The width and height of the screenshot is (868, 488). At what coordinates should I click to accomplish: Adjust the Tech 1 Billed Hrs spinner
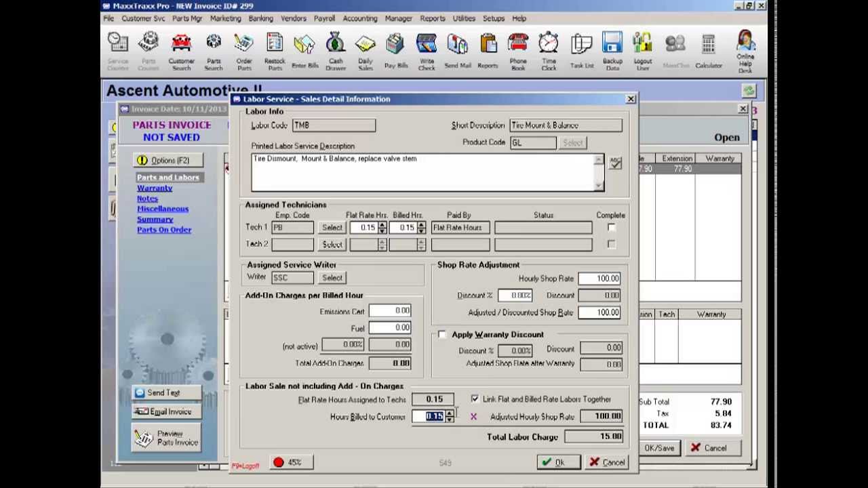point(421,228)
